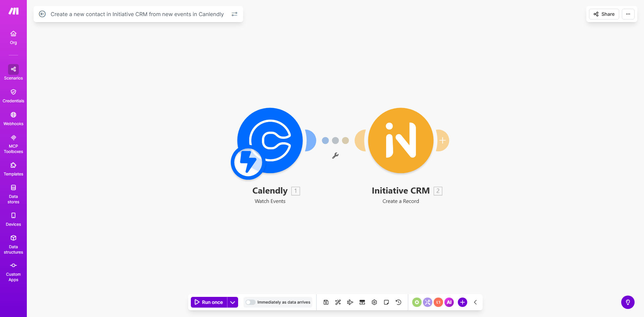The height and width of the screenshot is (317, 644).
Task: Add another module after Initiative CRM
Action: click(x=443, y=140)
